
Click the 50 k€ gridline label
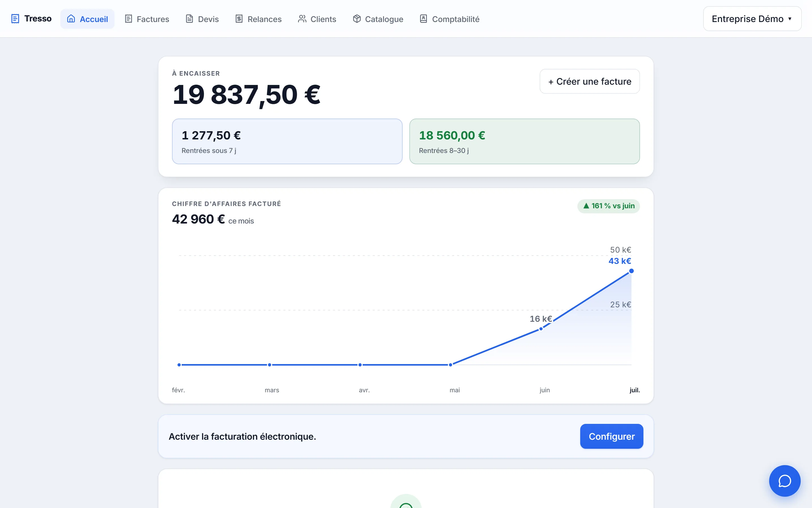pos(620,250)
